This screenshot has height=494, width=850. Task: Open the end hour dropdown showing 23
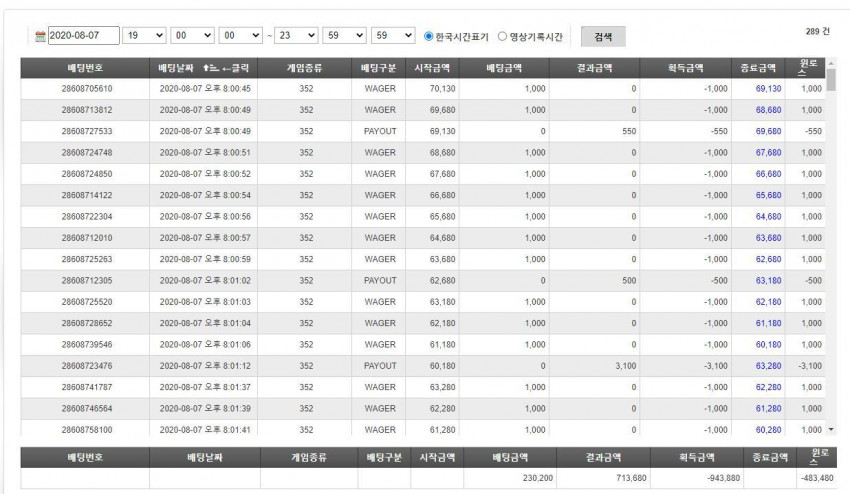click(296, 36)
